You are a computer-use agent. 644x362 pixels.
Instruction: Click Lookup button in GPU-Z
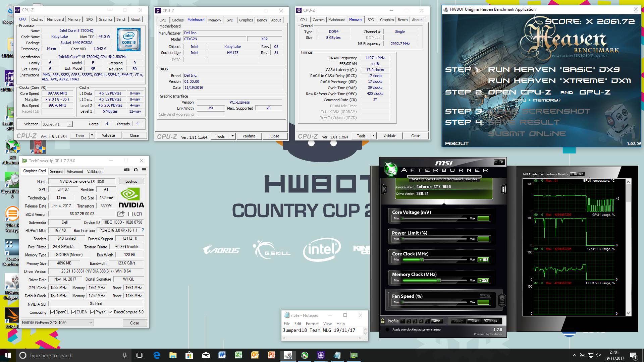[131, 181]
